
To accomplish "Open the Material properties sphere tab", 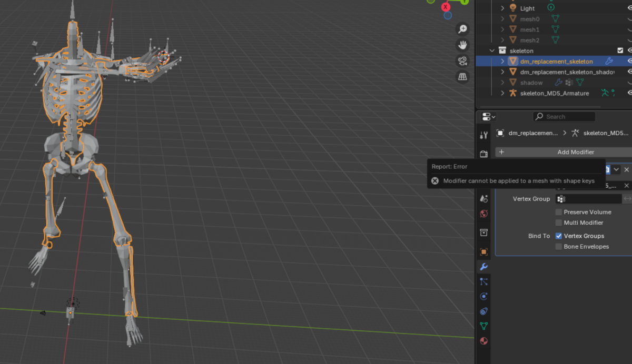I will [x=483, y=341].
